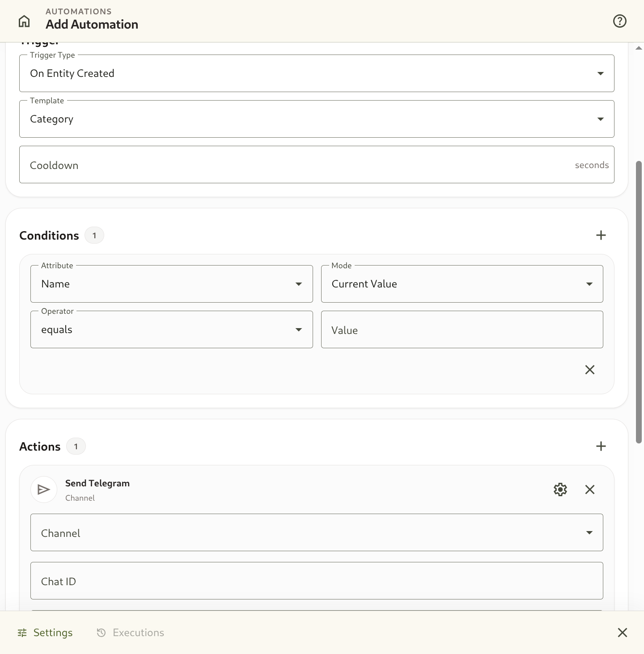Click the scrollbar up arrow
The image size is (644, 654).
tap(639, 48)
